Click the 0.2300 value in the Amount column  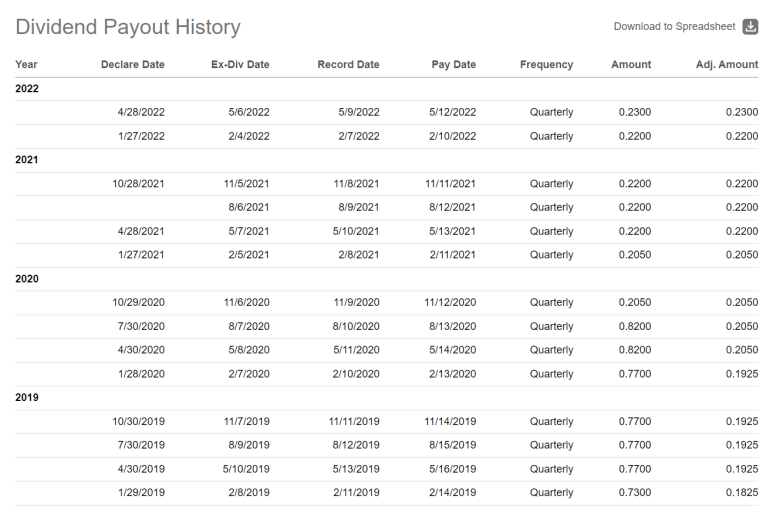635,112
